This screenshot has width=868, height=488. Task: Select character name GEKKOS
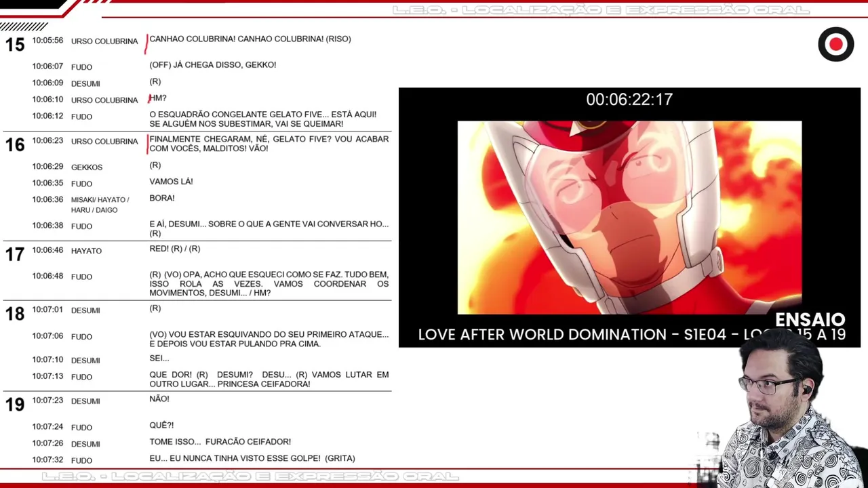(87, 167)
